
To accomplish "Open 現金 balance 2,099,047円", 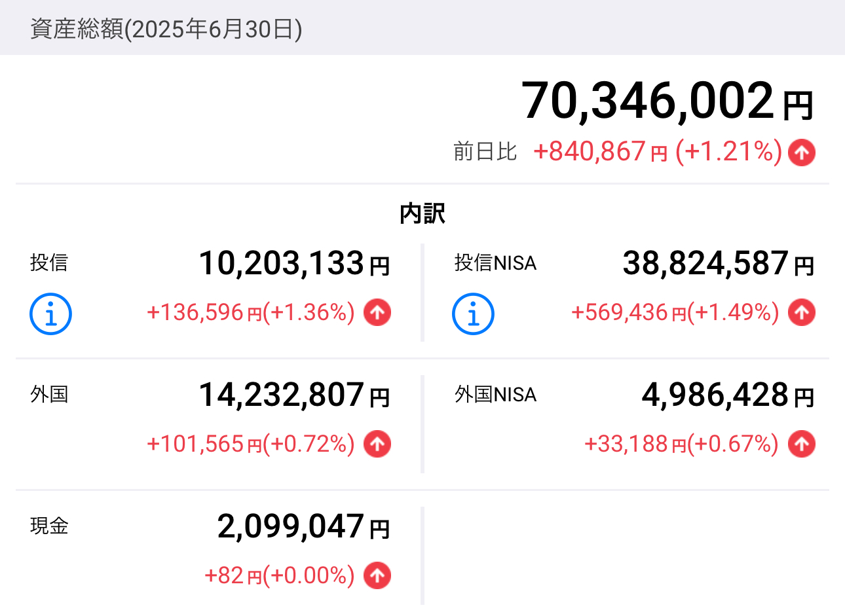I will pos(303,527).
